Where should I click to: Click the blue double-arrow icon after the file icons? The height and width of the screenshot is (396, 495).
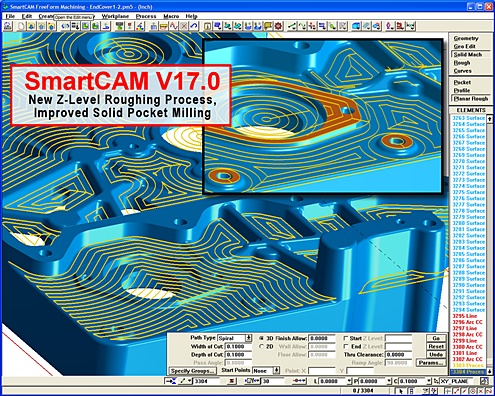click(65, 26)
